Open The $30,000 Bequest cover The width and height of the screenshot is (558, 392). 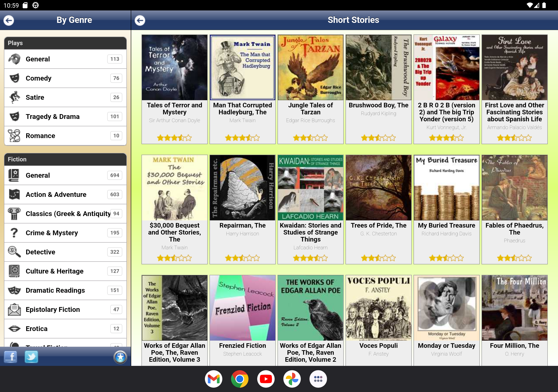click(175, 188)
